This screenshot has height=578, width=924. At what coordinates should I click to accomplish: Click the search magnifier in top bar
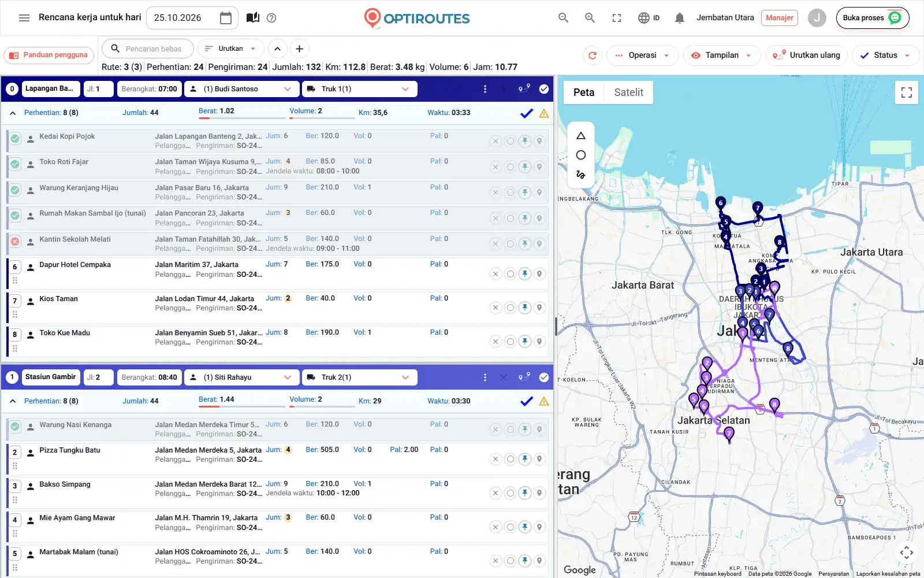564,18
